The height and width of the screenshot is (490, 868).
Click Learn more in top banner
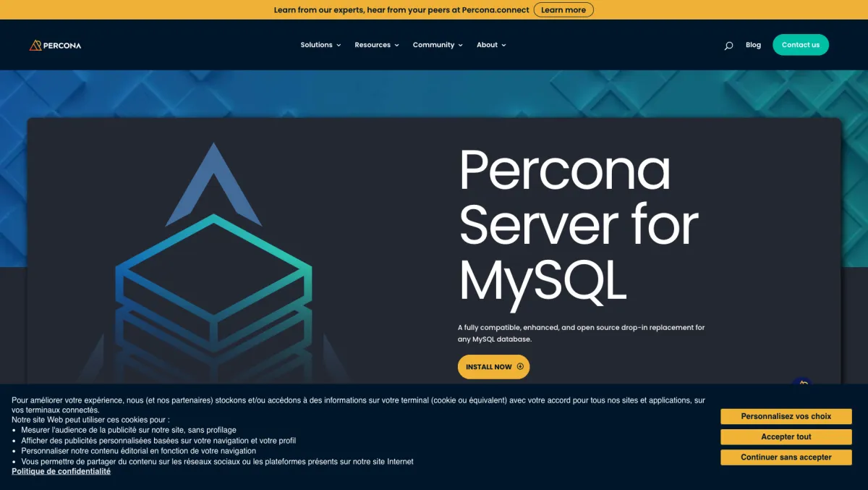[x=563, y=9]
